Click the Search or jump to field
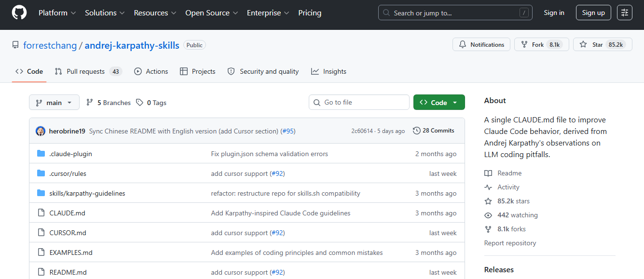644x279 pixels. (455, 13)
